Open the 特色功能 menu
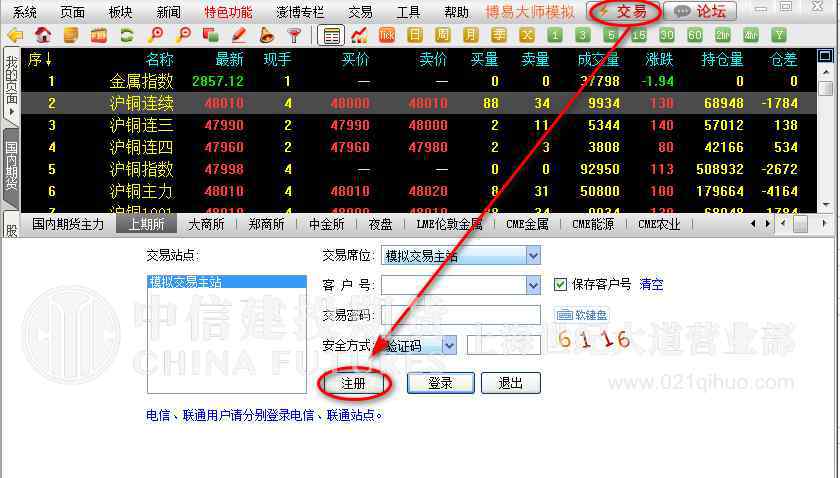This screenshot has height=478, width=840. (228, 12)
